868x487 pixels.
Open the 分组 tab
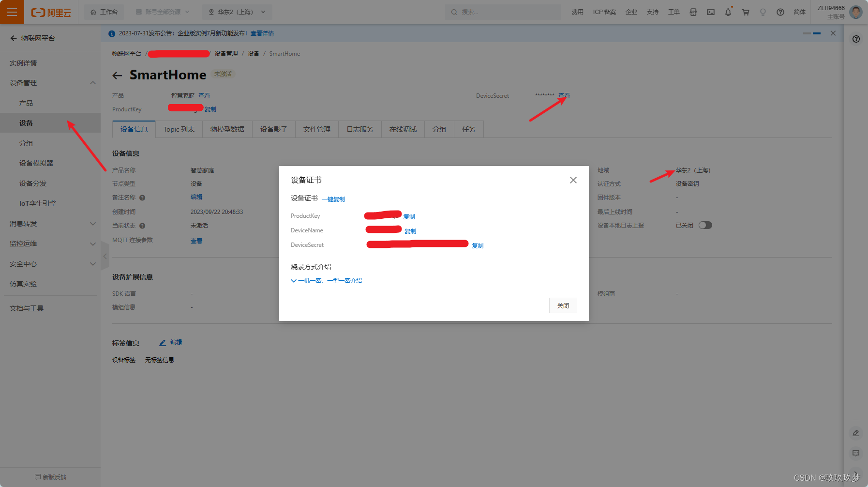coord(439,129)
